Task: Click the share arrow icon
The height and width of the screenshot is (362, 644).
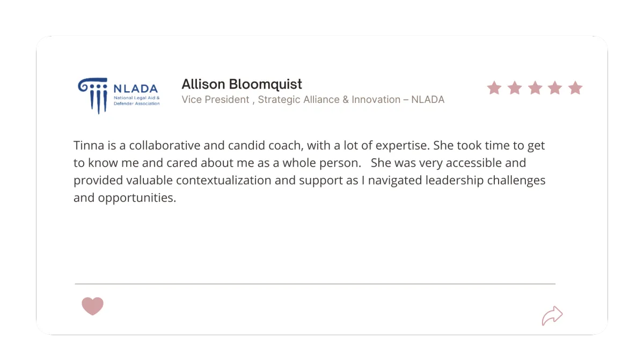Action: click(552, 316)
